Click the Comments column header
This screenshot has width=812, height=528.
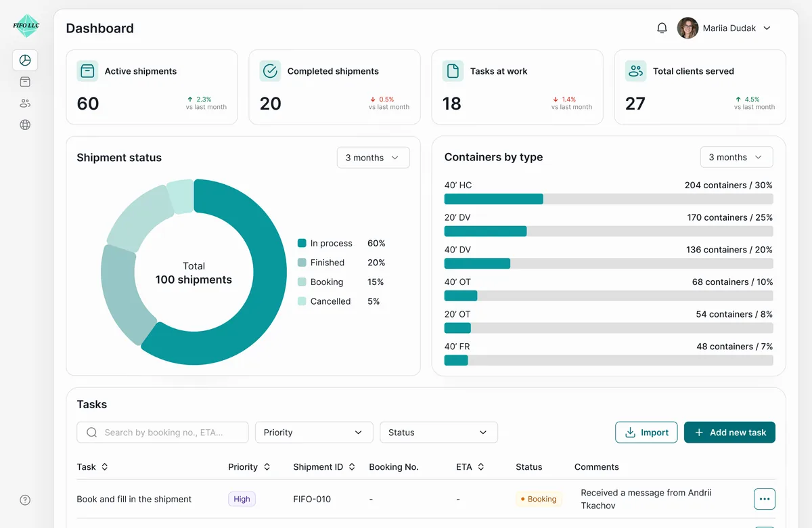tap(597, 467)
